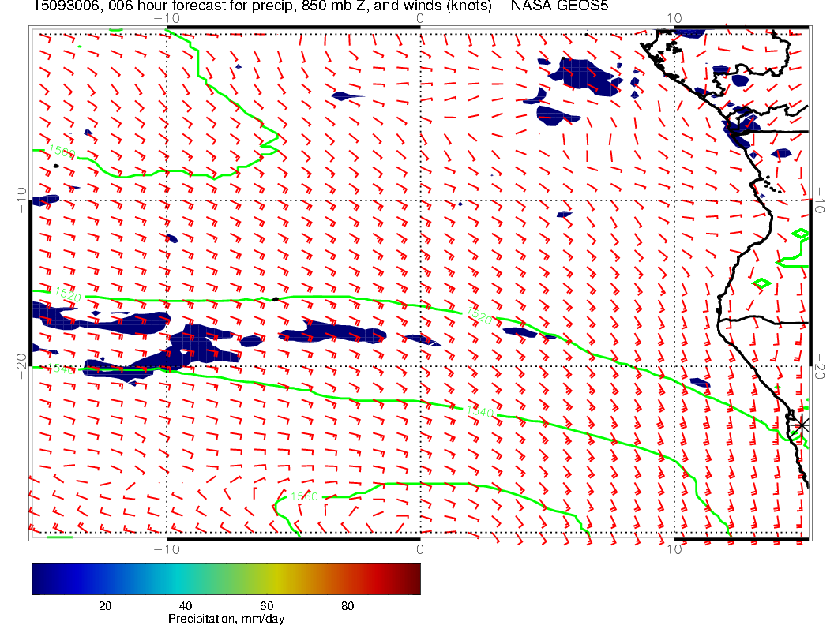Click the '-10' latitude label on left axis
This screenshot has width=834, height=644.
21,200
